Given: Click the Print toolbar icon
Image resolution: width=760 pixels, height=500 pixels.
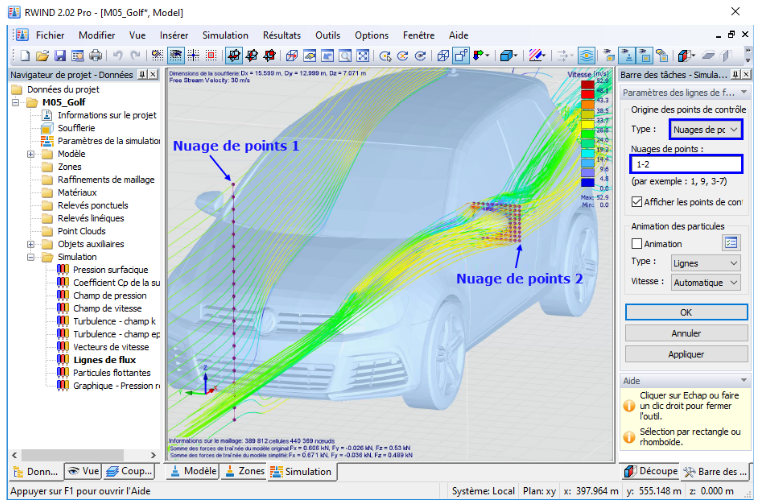Looking at the screenshot, I should [x=95, y=56].
